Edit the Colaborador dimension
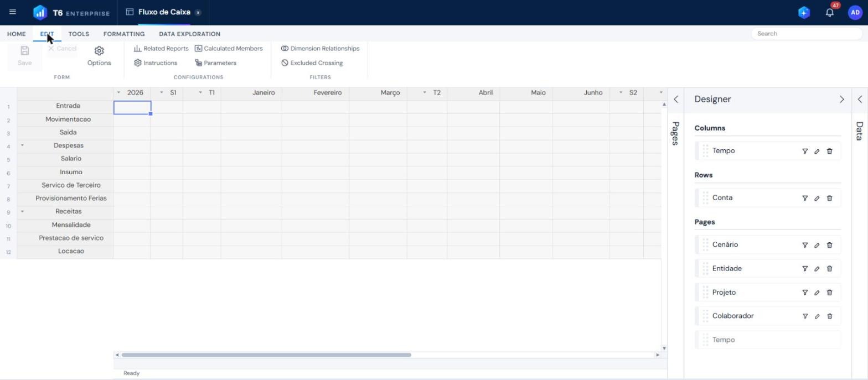 tap(817, 316)
